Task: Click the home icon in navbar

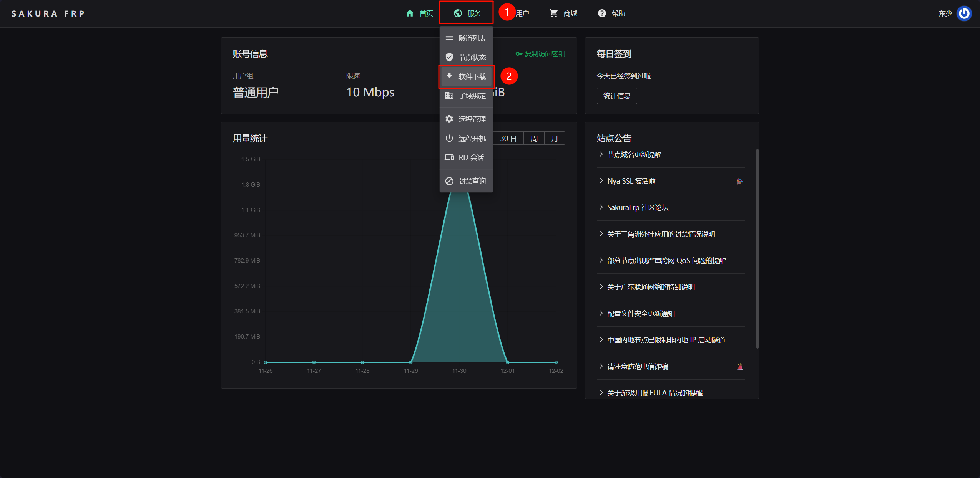Action: click(x=410, y=13)
